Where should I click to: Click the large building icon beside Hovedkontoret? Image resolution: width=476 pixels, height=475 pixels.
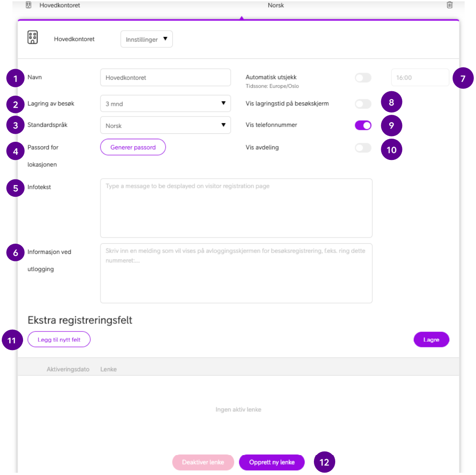tap(32, 37)
